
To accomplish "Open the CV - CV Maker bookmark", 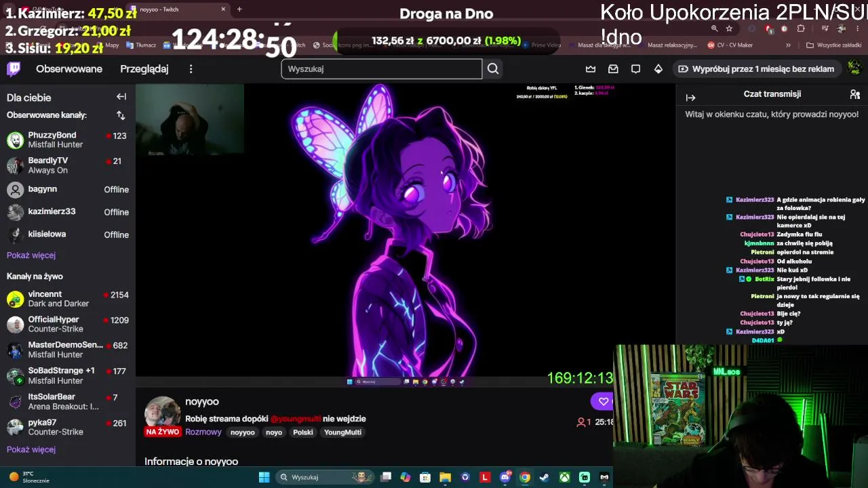I will 730,45.
